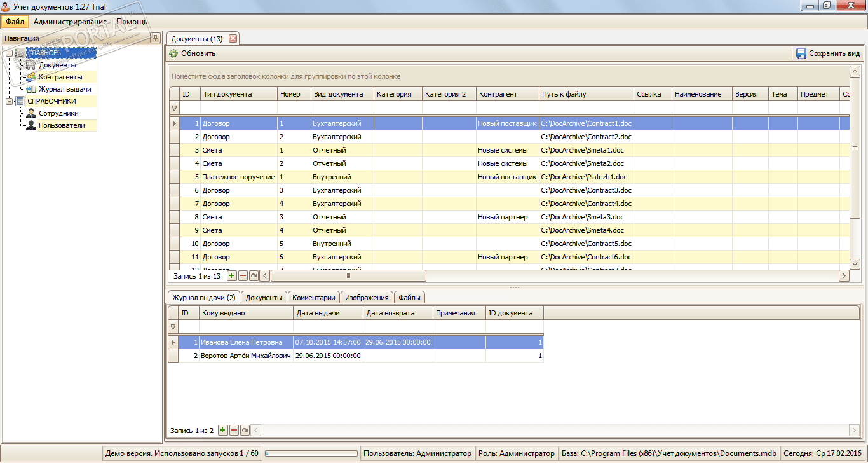Select the Платежное поручение document row
Viewport: 868px width, 463px height.
[x=508, y=177]
